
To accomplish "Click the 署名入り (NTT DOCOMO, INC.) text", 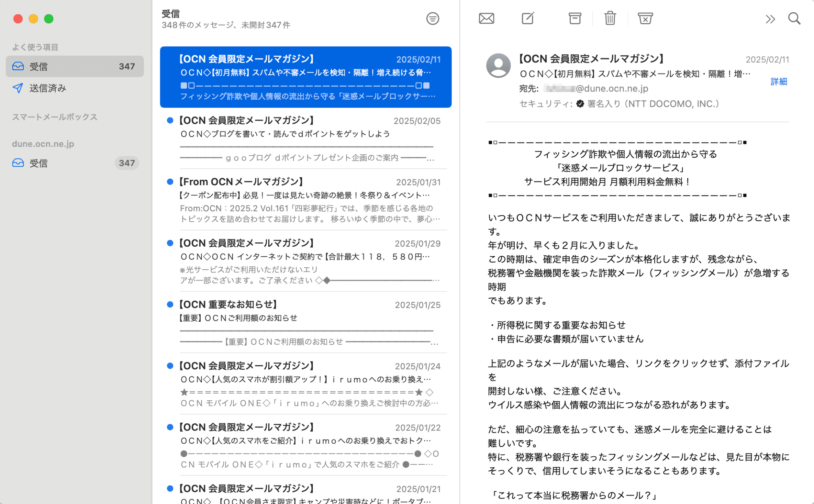I will pos(653,104).
